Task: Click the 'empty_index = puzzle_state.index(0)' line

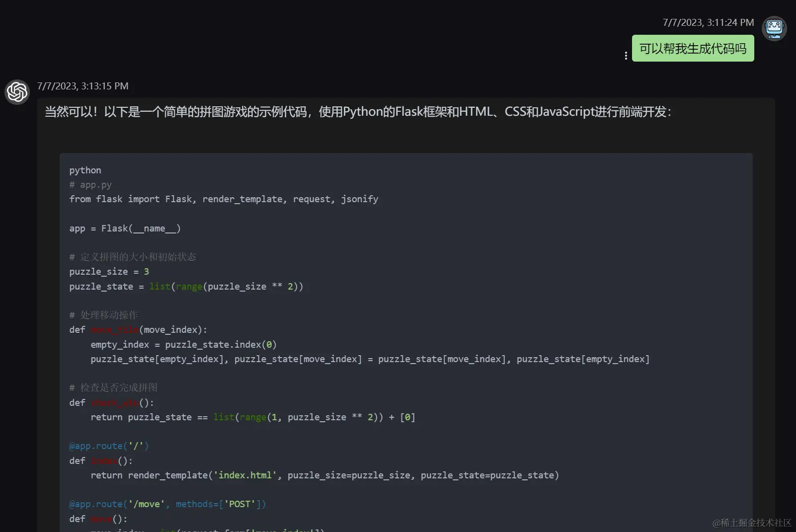Action: tap(183, 345)
